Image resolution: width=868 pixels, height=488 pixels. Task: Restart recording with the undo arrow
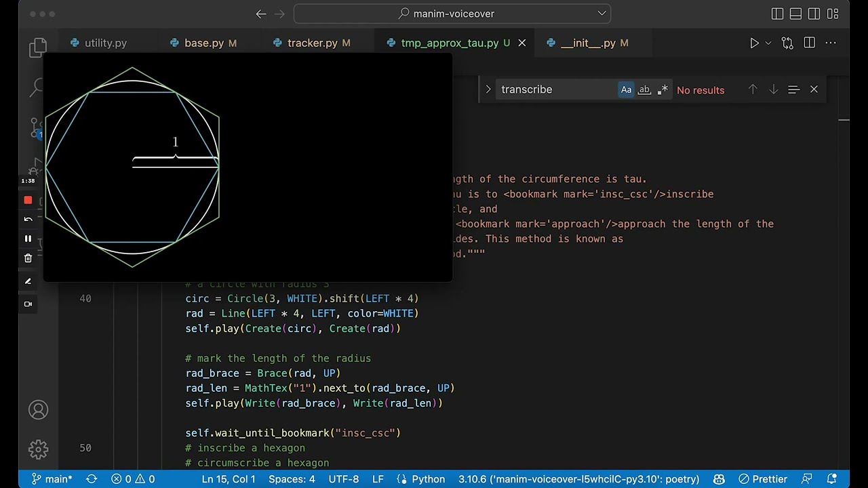(28, 220)
